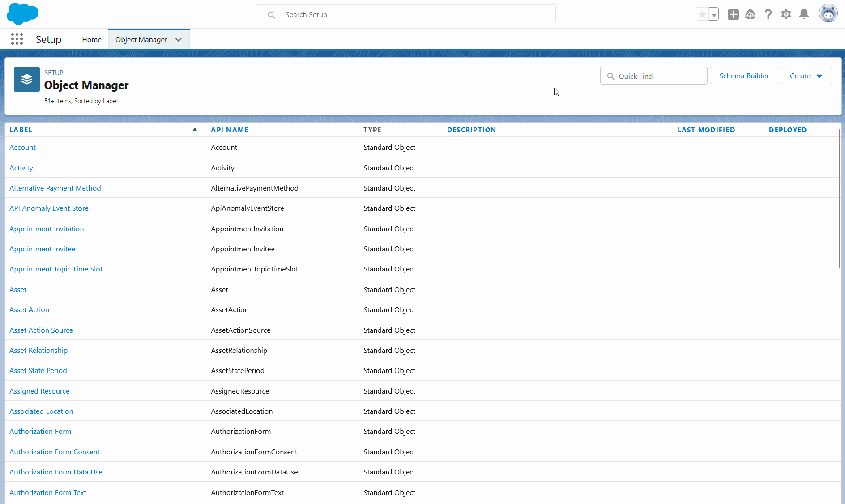Click the '51+ Items, Sorted by Label' text
Image resolution: width=845 pixels, height=504 pixels.
[81, 101]
